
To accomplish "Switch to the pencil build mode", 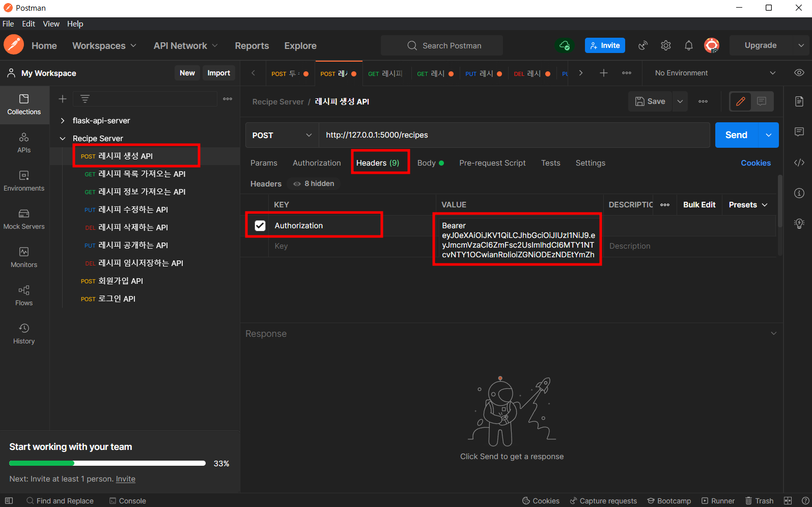I will [741, 101].
